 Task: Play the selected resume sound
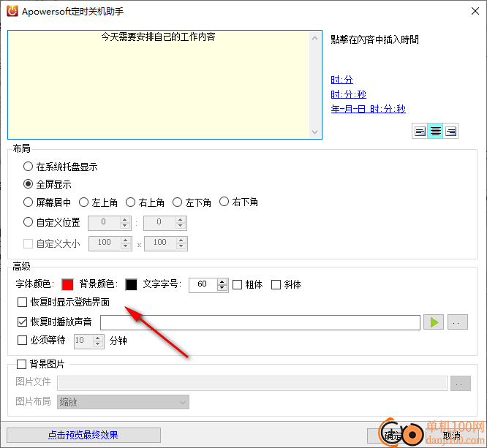pyautogui.click(x=434, y=322)
